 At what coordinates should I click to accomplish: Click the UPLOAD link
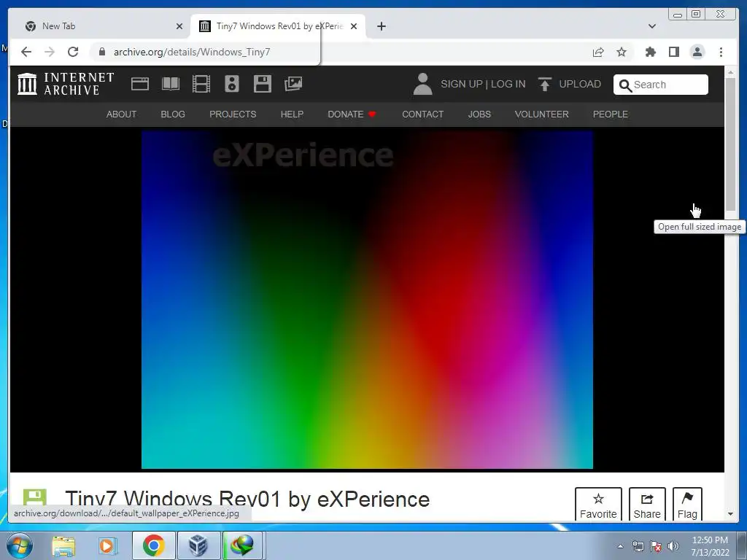click(x=580, y=85)
